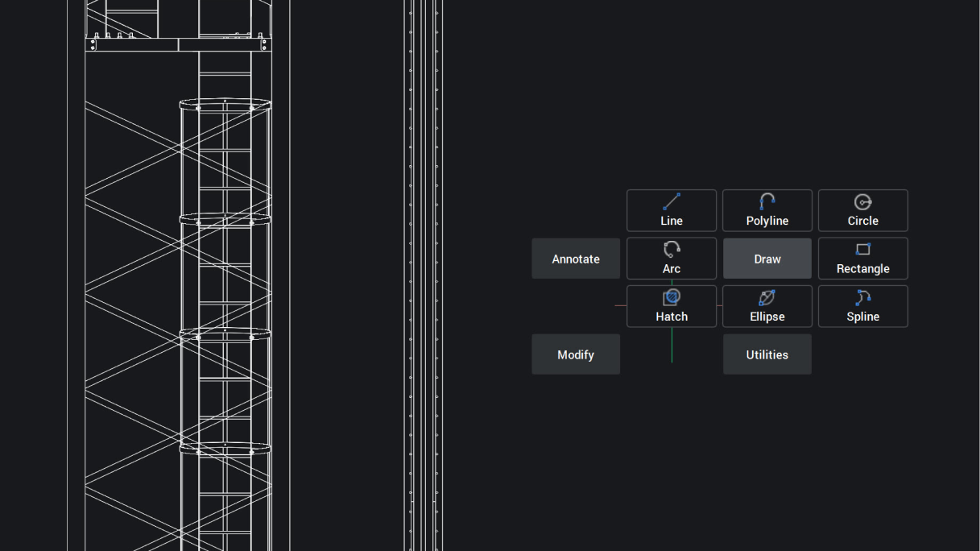
Task: Activate the Spline tool
Action: pyautogui.click(x=863, y=306)
